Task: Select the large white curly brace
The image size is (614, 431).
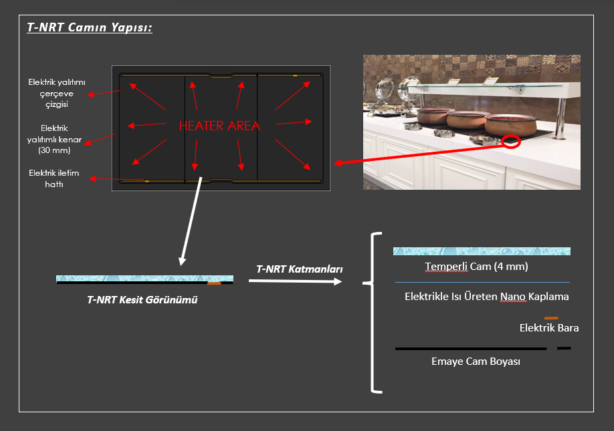Action: tap(376, 312)
